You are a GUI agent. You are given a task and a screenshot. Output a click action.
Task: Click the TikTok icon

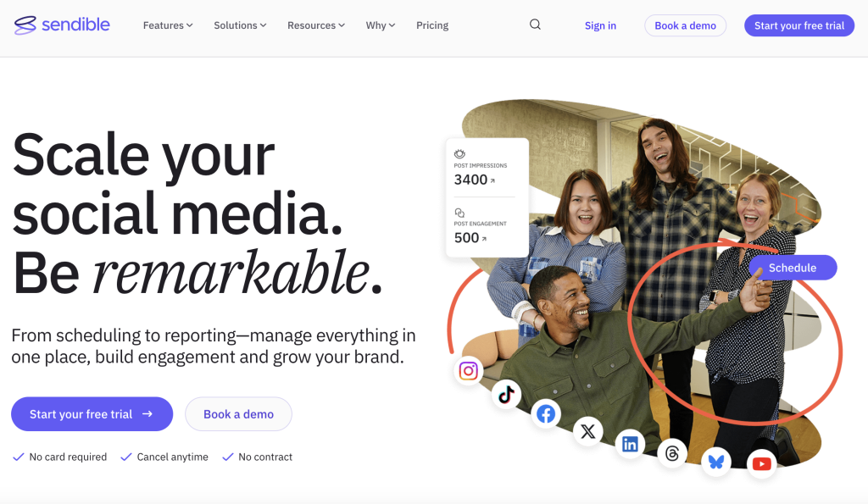(506, 394)
